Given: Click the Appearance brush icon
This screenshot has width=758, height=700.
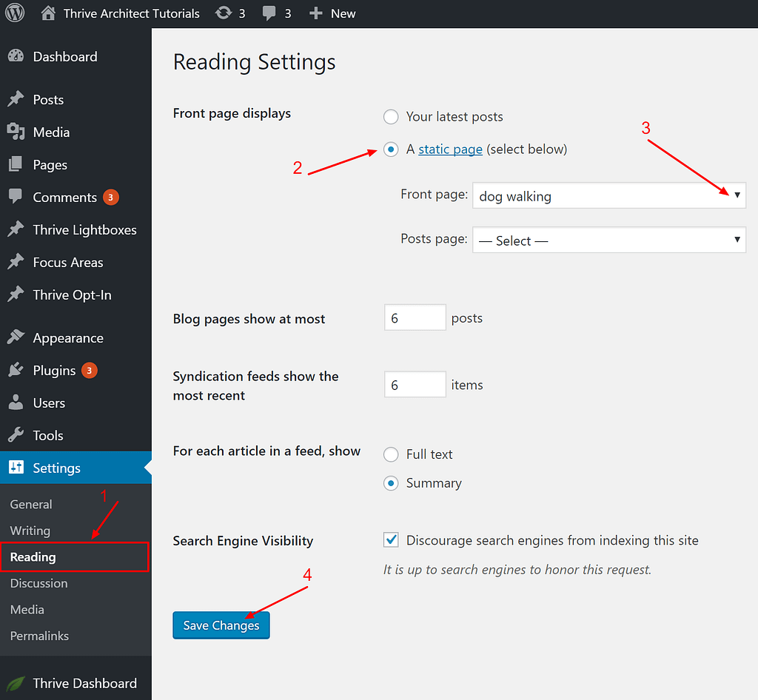Looking at the screenshot, I should (x=16, y=337).
